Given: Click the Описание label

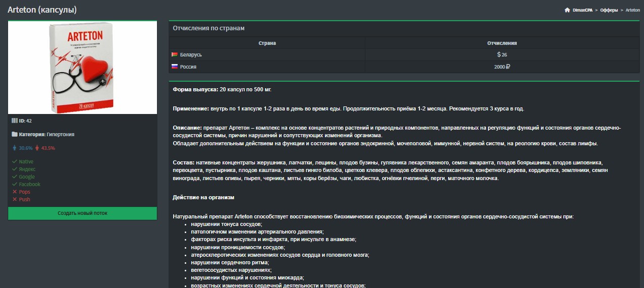Looking at the screenshot, I should (187, 128).
